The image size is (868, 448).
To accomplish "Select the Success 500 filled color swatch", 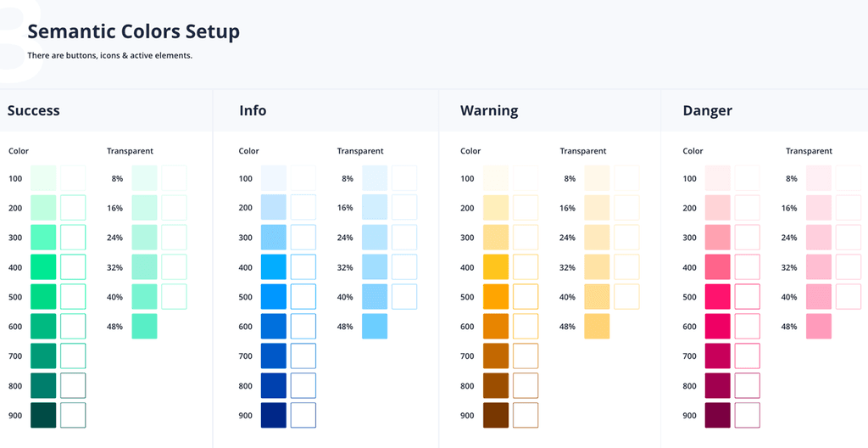I will (43, 297).
